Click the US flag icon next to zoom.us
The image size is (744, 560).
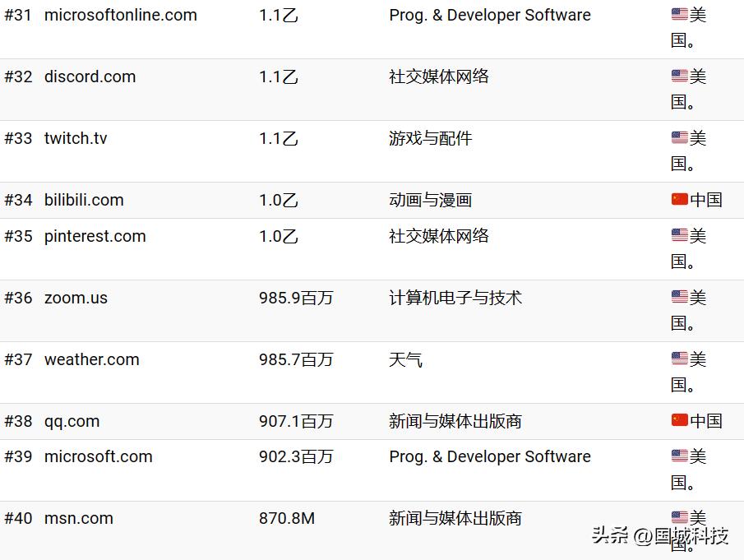tap(677, 297)
